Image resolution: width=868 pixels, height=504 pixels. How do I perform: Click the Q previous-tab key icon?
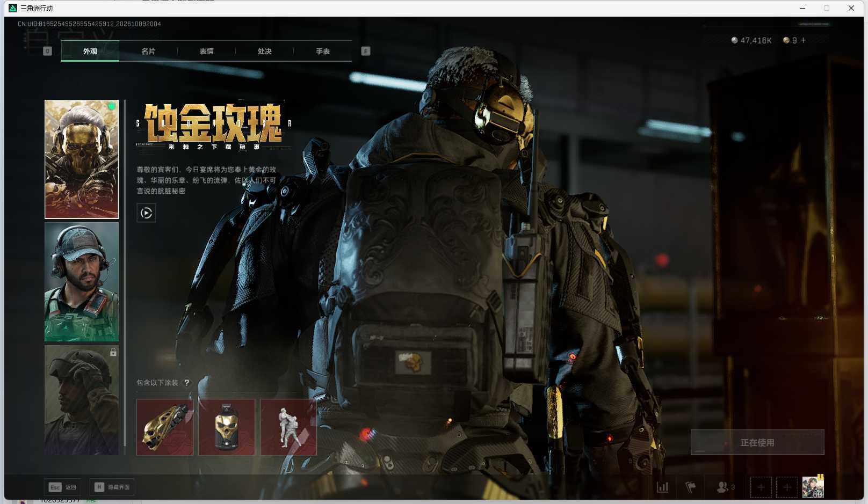click(x=47, y=51)
